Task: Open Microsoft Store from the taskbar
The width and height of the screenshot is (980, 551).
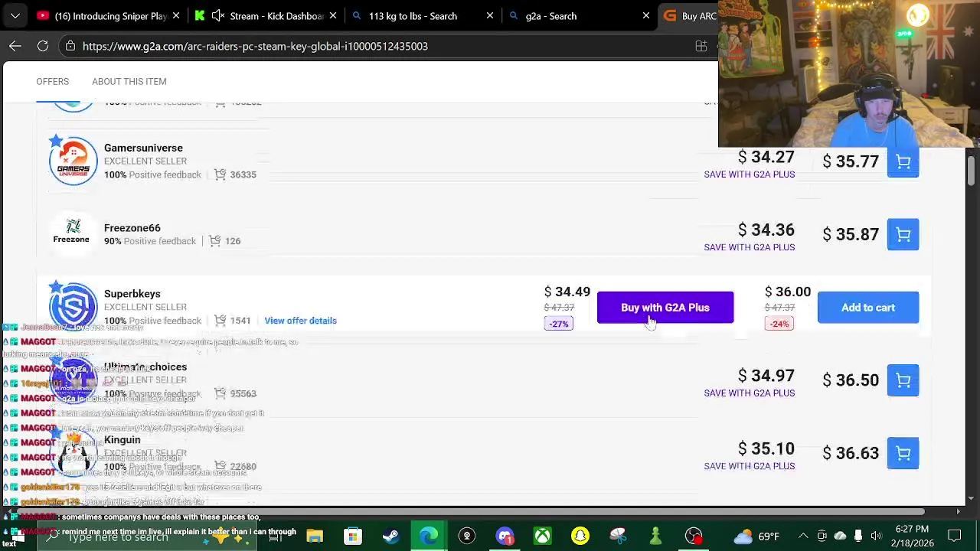Action: pos(352,536)
